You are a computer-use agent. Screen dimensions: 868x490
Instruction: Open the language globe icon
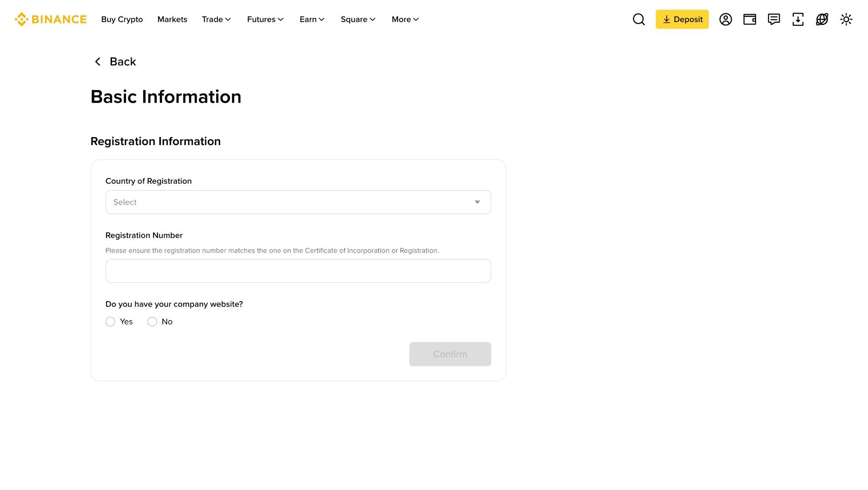click(822, 20)
